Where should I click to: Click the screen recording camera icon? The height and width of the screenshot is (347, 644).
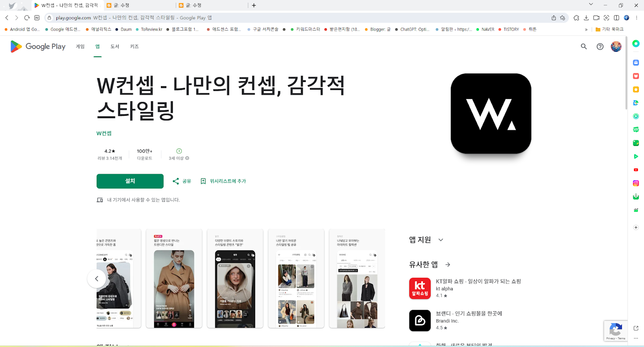(x=596, y=18)
